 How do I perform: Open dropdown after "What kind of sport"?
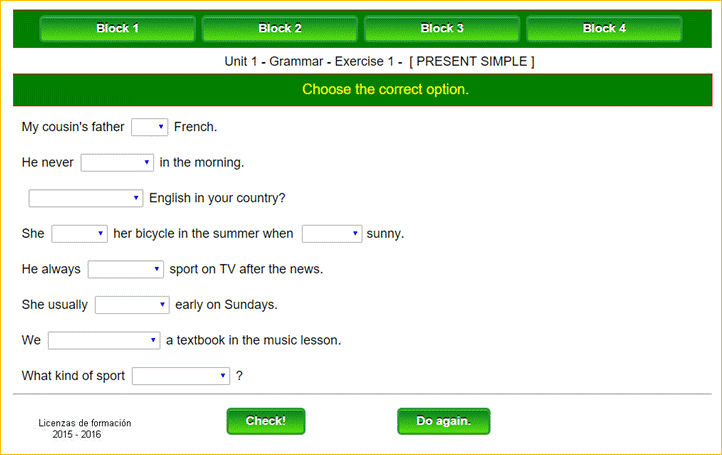click(181, 376)
